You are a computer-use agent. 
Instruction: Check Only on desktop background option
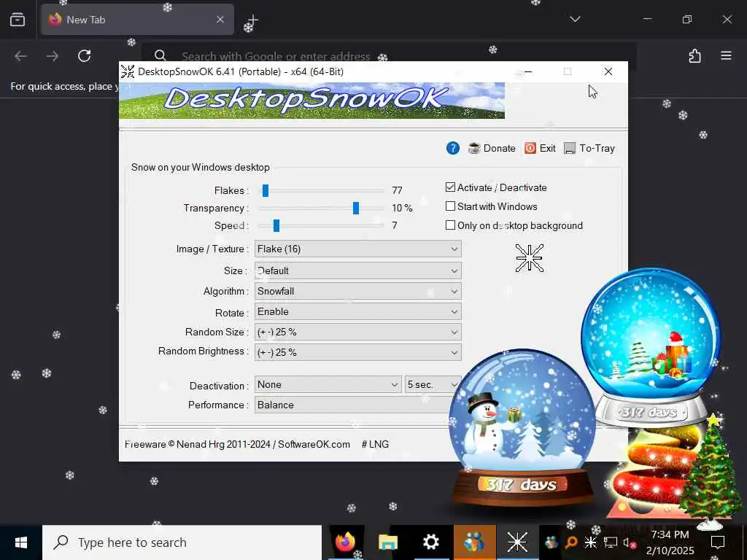(450, 225)
